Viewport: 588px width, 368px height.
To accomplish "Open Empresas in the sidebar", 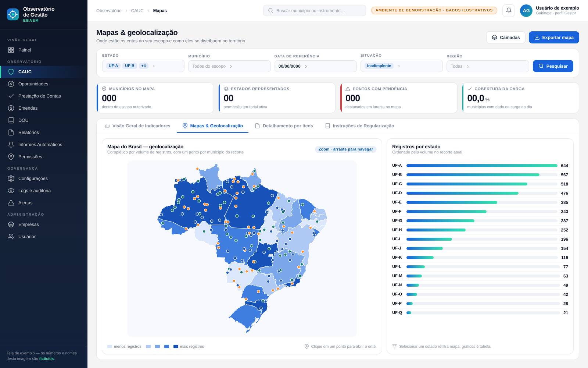I will click(x=44, y=224).
